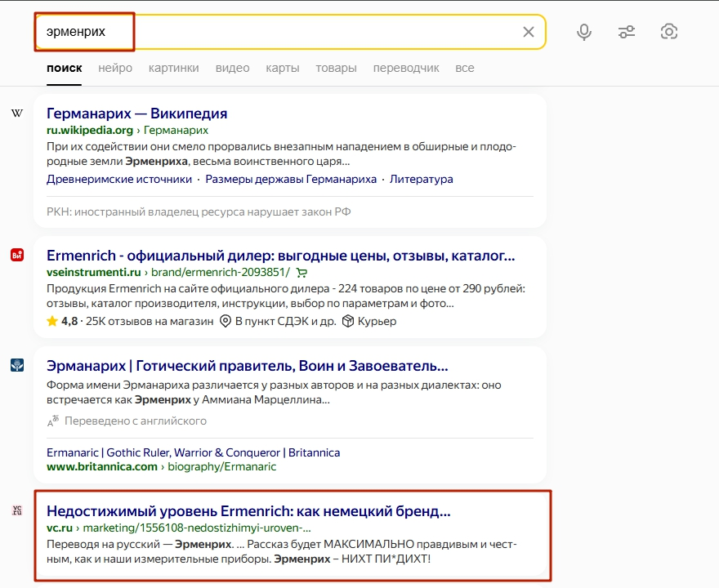Click the ВсеИнструменты favicon beside Ermenrich dealer result
The width and height of the screenshot is (719, 588).
point(17,255)
